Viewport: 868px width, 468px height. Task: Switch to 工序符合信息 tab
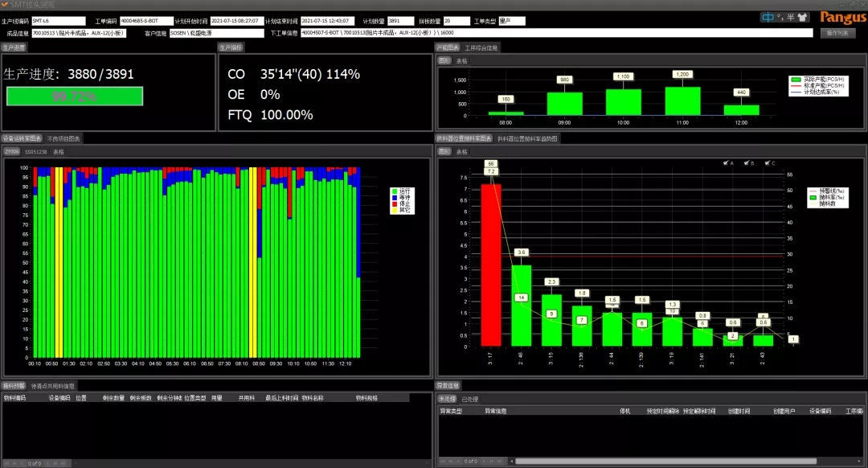point(481,48)
